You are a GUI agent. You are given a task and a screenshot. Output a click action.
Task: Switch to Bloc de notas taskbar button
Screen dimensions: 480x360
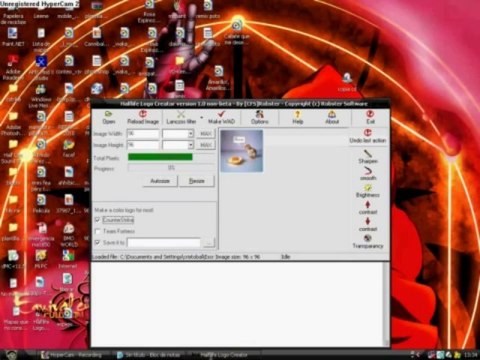149,355
